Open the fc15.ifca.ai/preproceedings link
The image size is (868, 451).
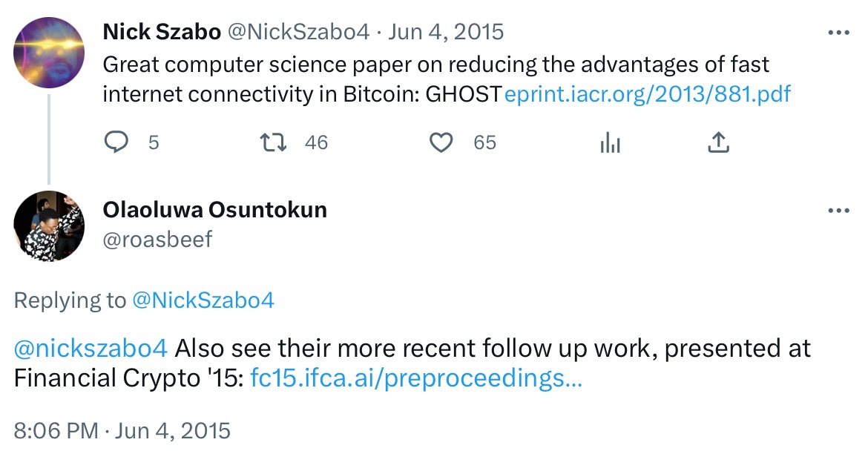point(415,378)
